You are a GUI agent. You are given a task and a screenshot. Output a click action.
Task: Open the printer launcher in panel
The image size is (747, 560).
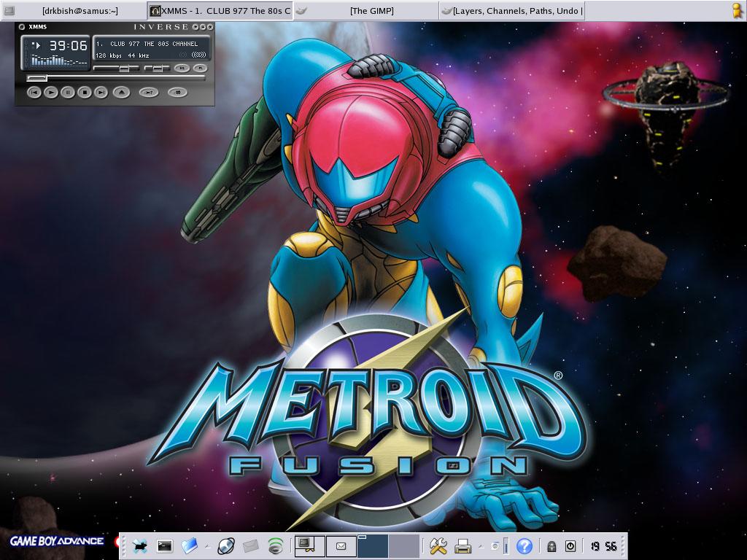(462, 545)
